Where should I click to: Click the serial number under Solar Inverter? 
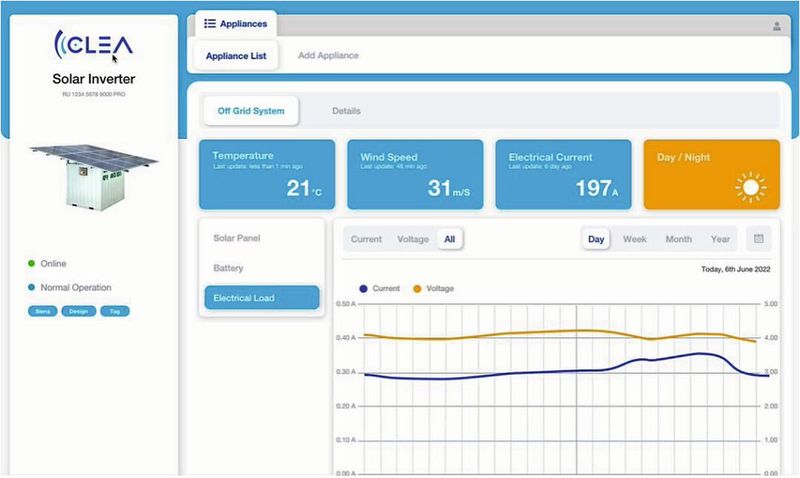point(94,94)
